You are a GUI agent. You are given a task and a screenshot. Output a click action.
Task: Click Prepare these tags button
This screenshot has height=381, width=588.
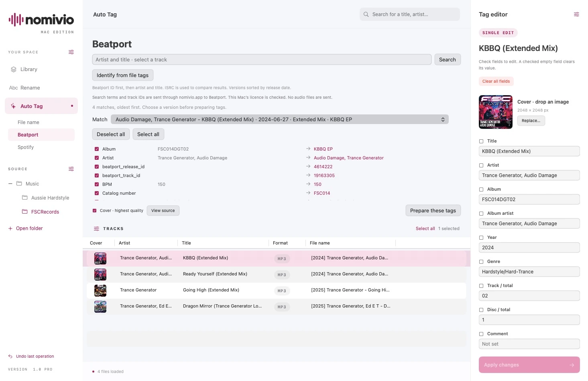[x=433, y=210]
